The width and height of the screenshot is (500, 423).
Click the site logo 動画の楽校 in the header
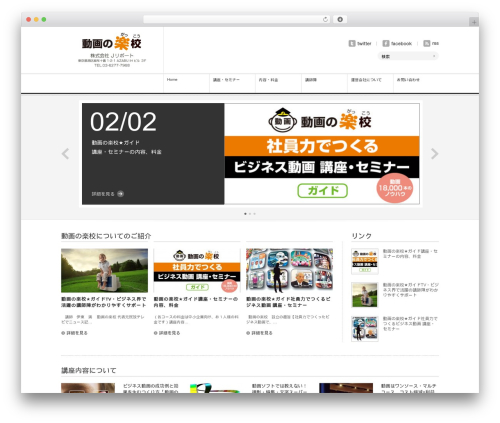(112, 42)
